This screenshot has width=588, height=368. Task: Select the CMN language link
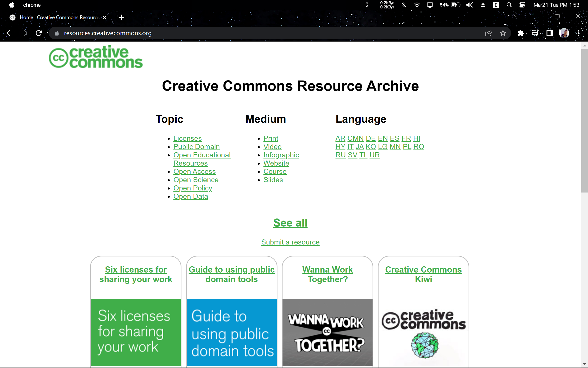pos(356,138)
